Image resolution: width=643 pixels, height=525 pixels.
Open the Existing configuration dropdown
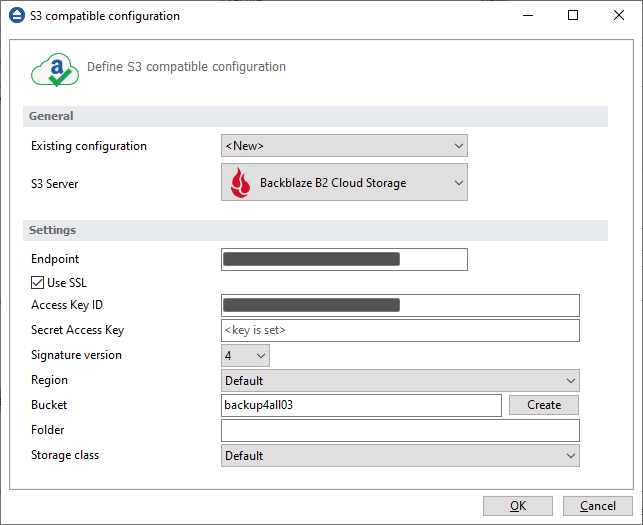point(344,146)
